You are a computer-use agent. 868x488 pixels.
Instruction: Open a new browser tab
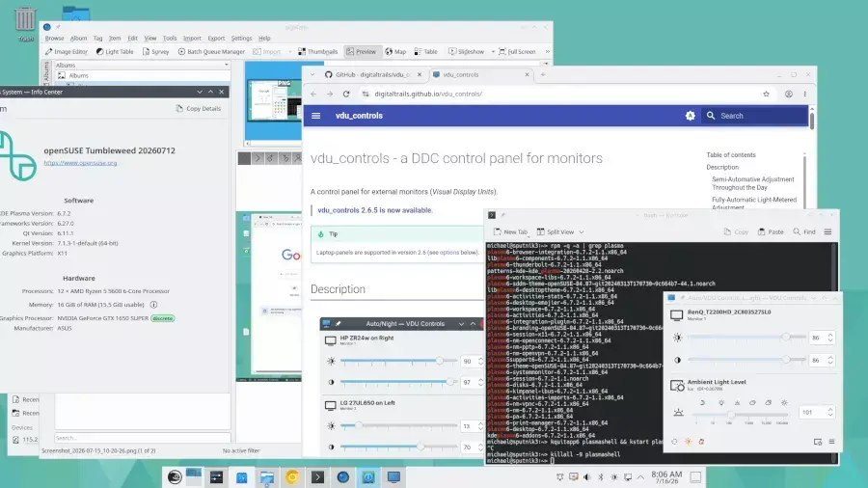(x=542, y=74)
